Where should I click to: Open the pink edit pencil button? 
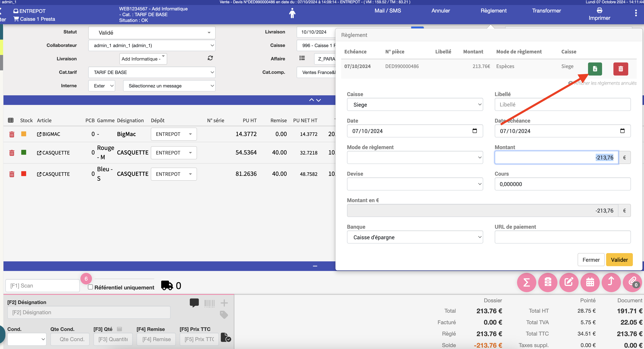click(x=569, y=282)
